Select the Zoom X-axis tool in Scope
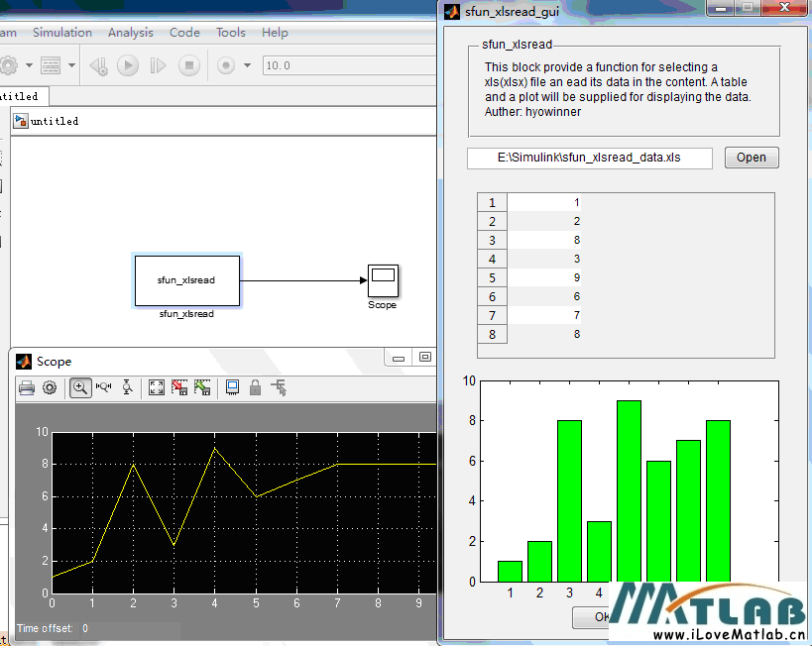The height and width of the screenshot is (646, 812). coord(103,387)
